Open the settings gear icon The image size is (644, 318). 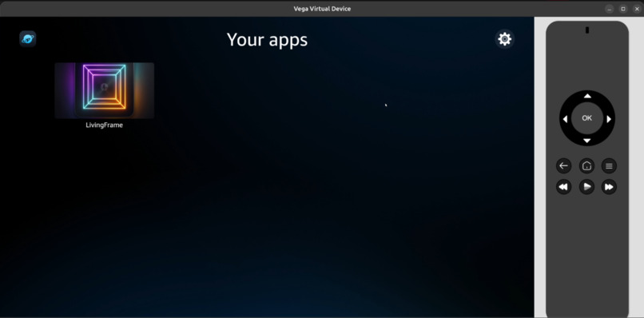(x=504, y=39)
